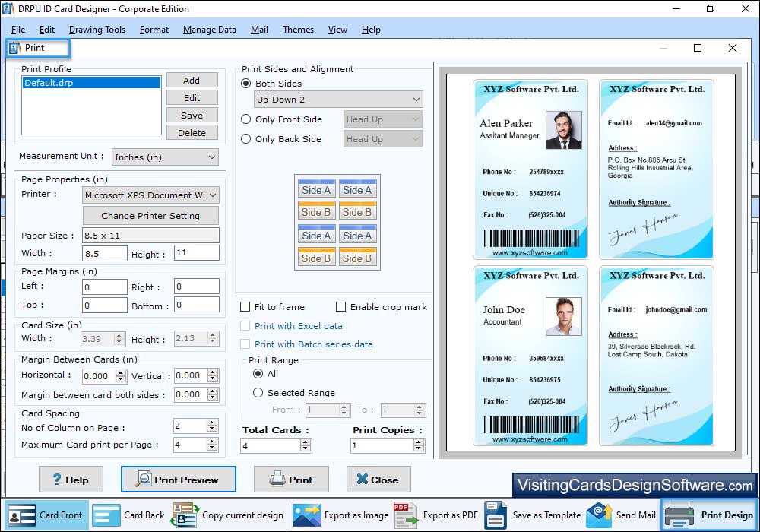Open the View menu

[x=337, y=30]
